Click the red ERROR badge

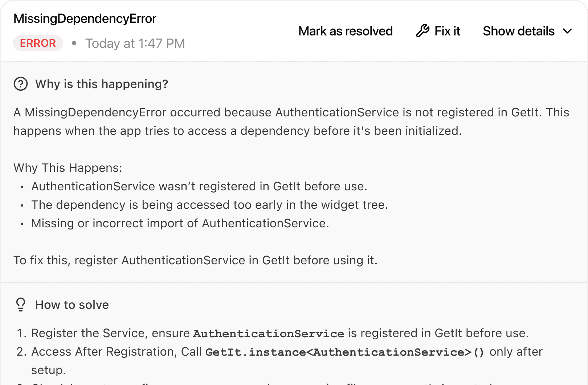[x=38, y=43]
